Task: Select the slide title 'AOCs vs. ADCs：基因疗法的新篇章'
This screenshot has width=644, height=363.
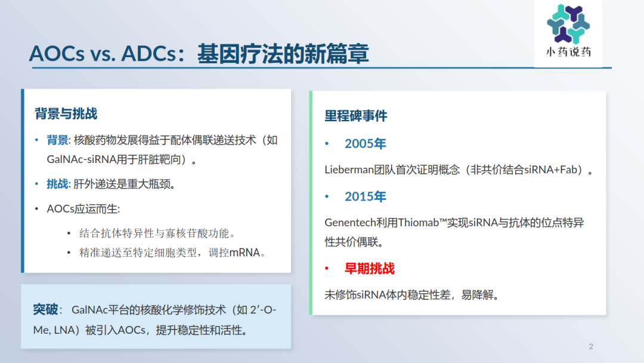Action: pos(199,54)
